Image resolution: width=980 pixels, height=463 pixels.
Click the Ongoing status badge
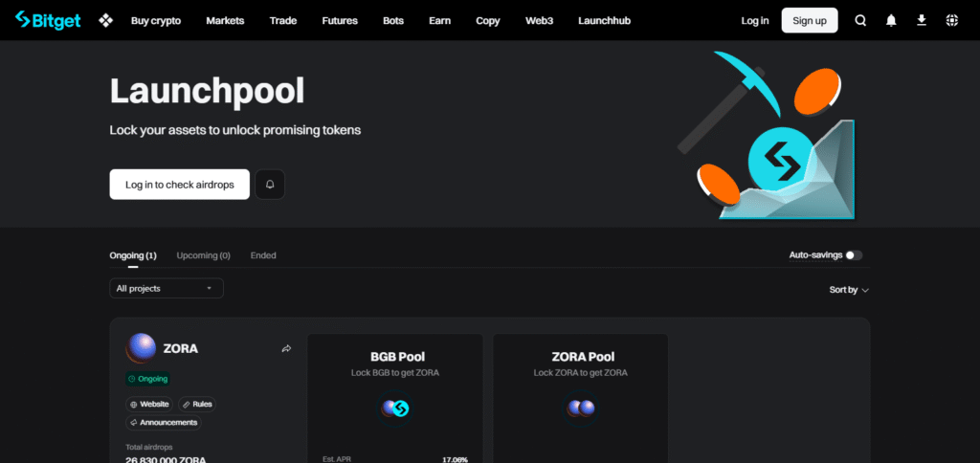point(147,379)
